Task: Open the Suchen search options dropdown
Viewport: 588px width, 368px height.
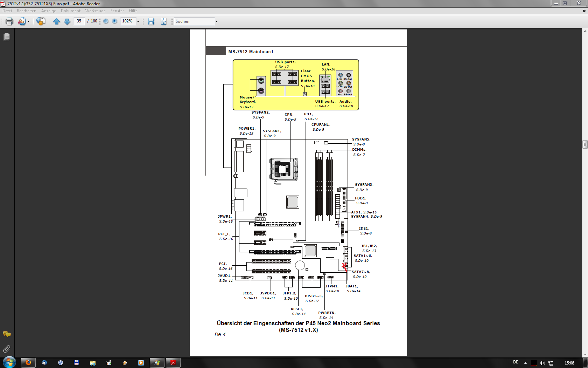Action: 216,21
